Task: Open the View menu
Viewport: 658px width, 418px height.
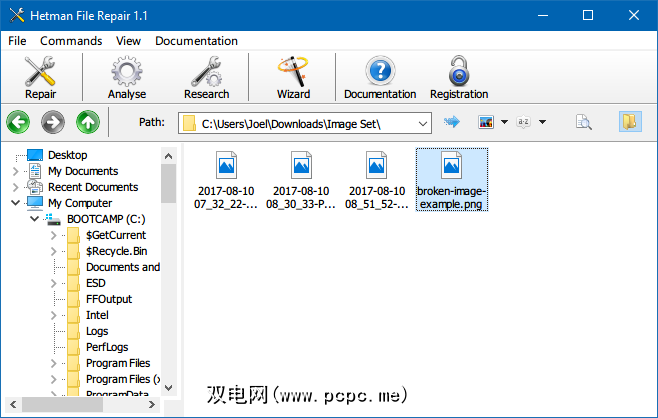Action: tap(128, 41)
